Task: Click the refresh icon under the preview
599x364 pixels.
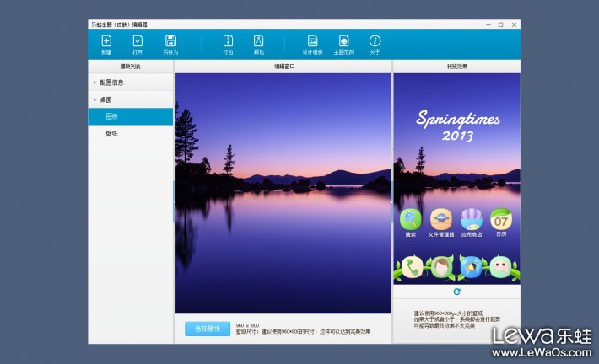Action: (x=456, y=292)
